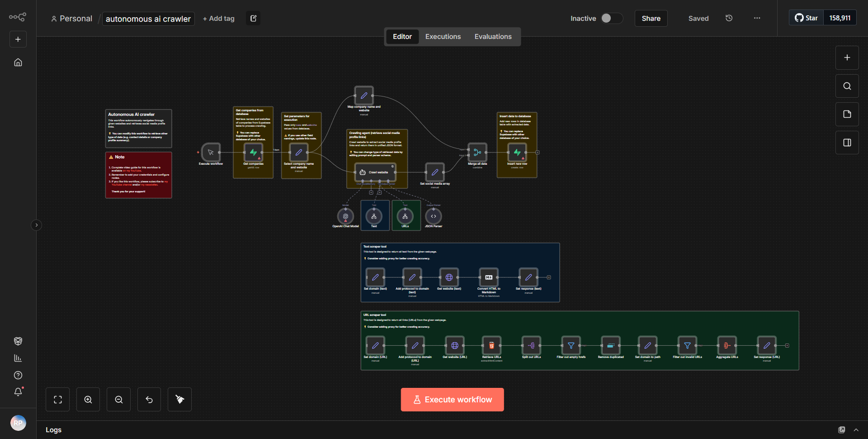Open the OpenAI Chat Model node
The height and width of the screenshot is (439, 868).
[345, 216]
